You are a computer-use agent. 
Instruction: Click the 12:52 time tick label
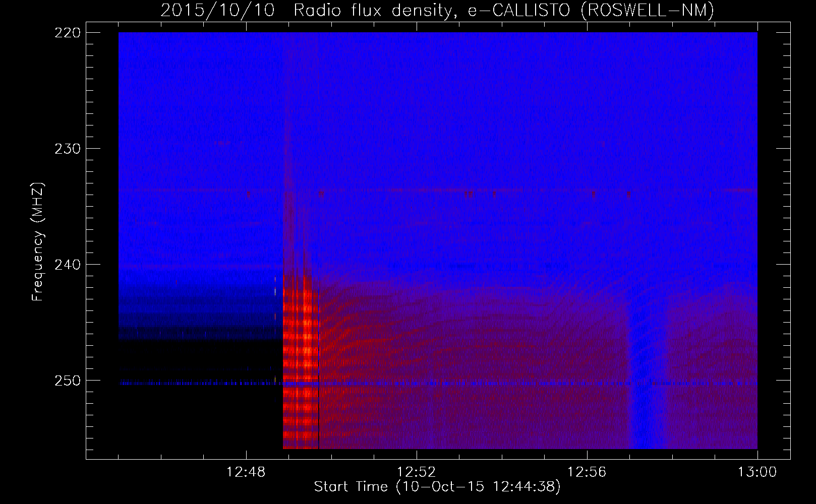tap(416, 472)
